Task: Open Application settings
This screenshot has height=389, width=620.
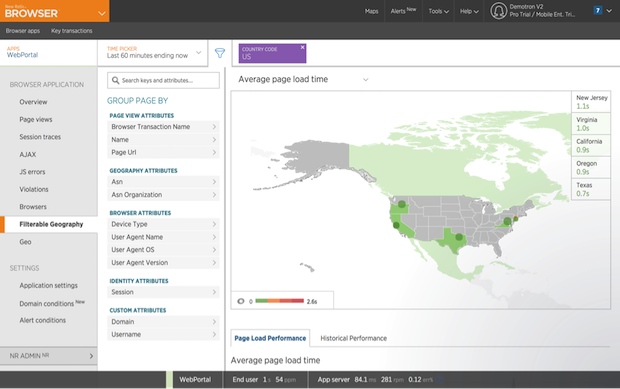Action: pos(48,285)
